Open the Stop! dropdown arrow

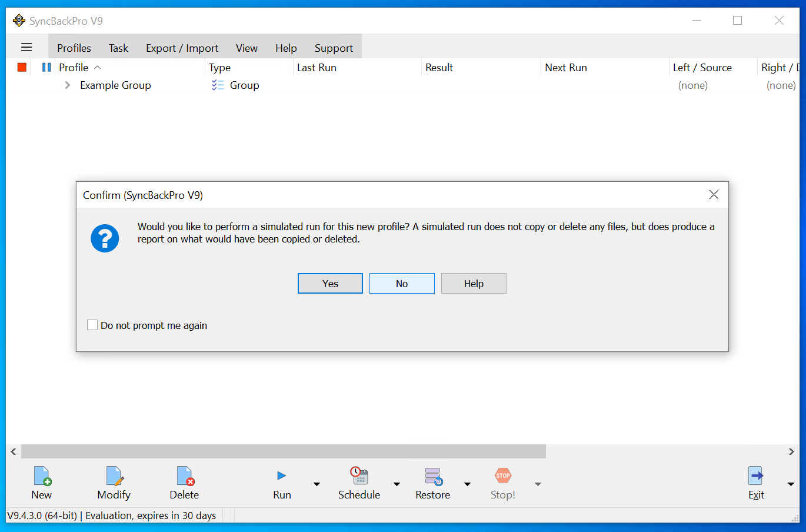[538, 484]
